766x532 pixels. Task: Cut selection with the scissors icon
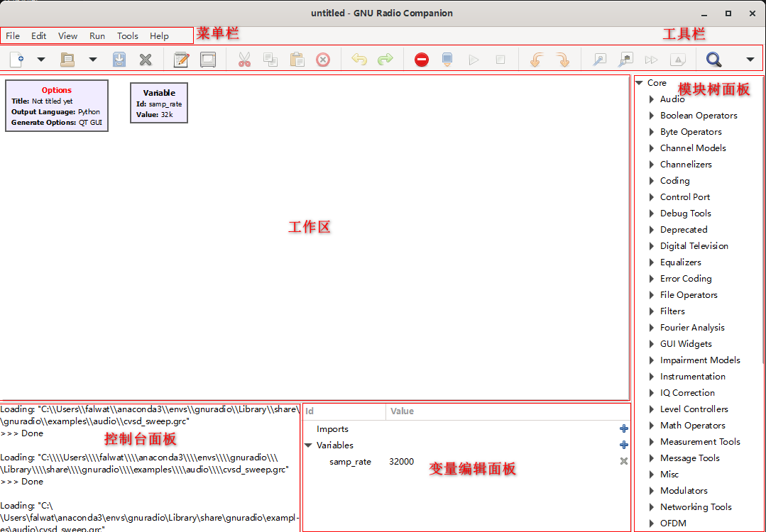pos(244,60)
